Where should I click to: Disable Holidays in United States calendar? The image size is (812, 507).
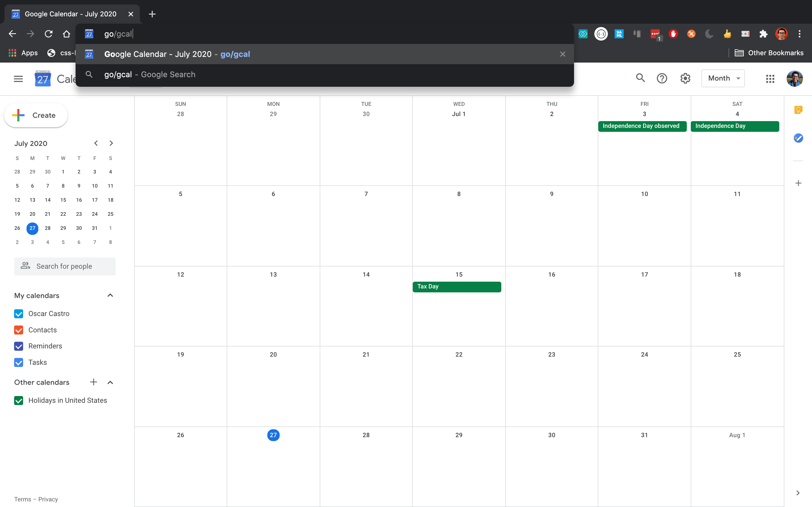click(x=19, y=400)
